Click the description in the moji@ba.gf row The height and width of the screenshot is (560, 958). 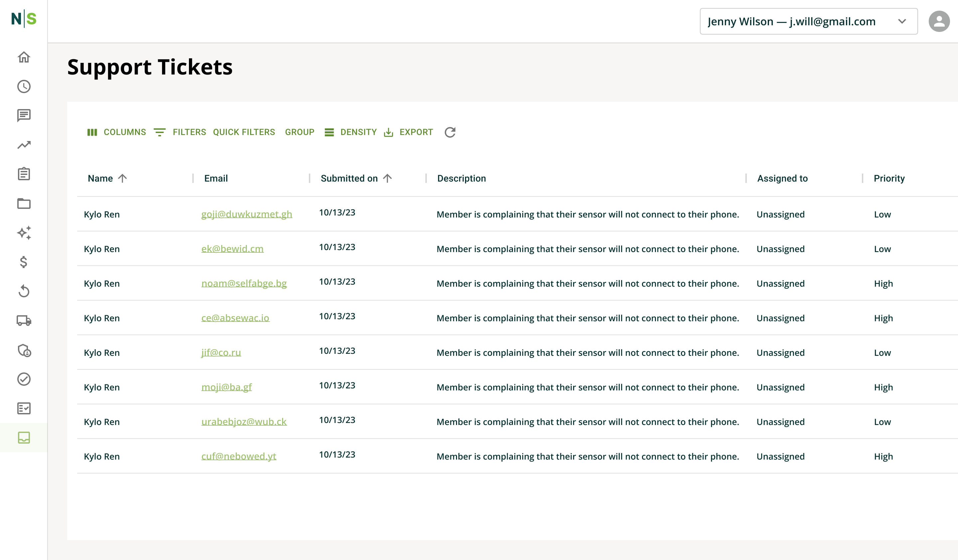(588, 387)
